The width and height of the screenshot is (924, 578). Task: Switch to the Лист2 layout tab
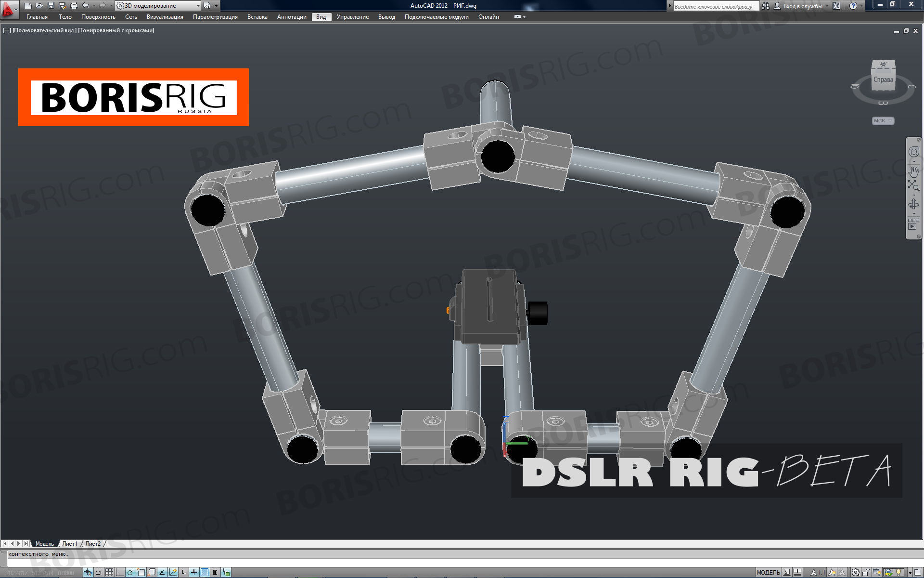[x=93, y=544]
